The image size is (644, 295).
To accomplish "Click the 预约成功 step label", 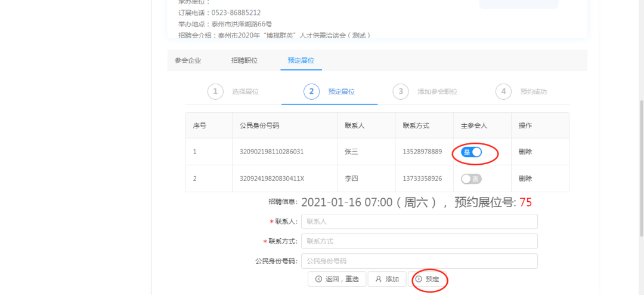I will point(533,92).
